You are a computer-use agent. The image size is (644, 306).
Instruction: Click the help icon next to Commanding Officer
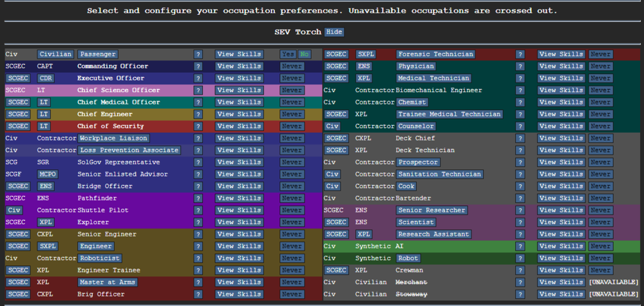(198, 66)
